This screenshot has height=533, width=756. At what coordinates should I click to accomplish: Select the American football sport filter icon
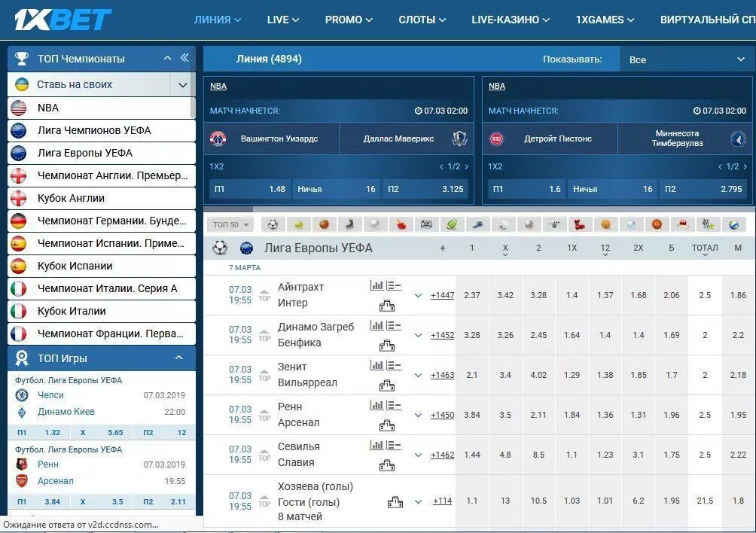[452, 224]
